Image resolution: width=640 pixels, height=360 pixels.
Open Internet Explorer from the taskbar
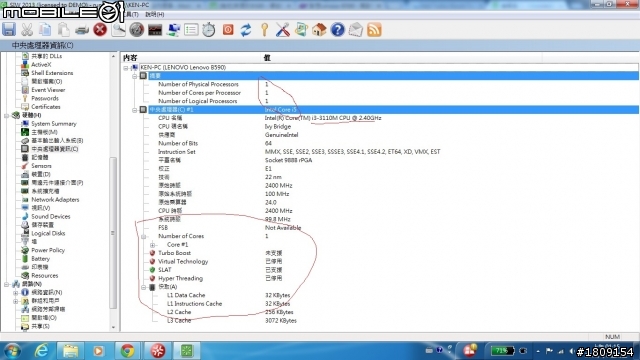42,351
